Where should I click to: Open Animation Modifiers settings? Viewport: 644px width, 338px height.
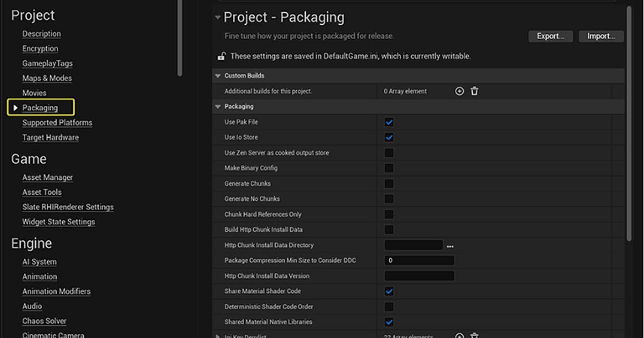[x=56, y=292]
